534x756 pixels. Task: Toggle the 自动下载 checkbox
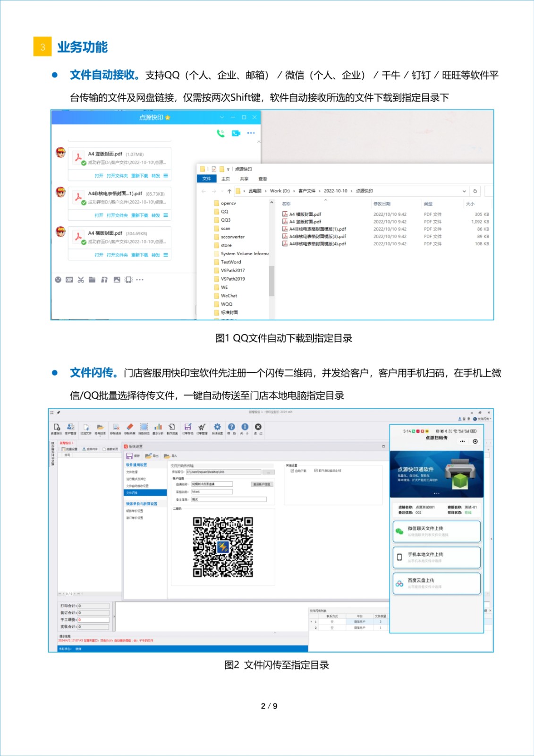292,471
